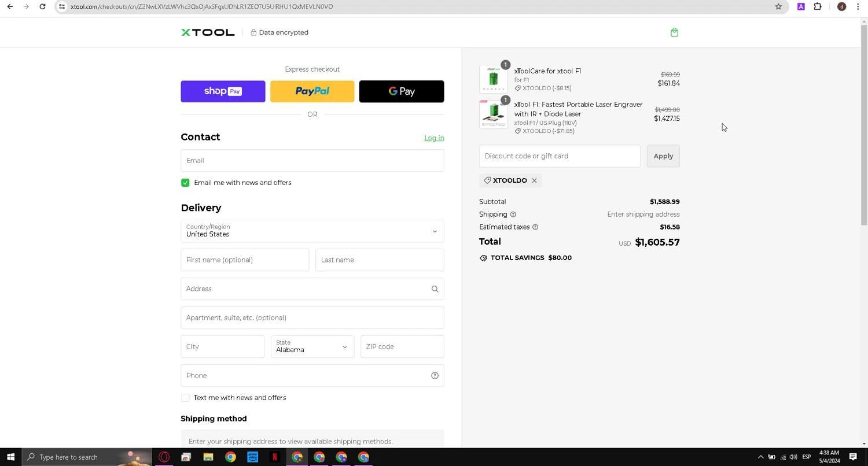Screen dimensions: 868x466
Task: Click the ZIP code field
Action: tap(402, 347)
